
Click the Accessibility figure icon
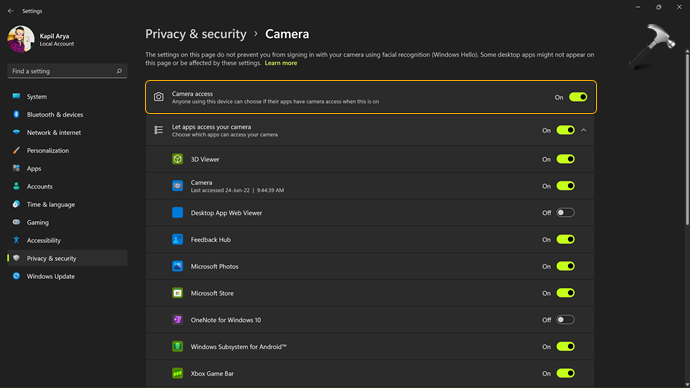point(16,240)
